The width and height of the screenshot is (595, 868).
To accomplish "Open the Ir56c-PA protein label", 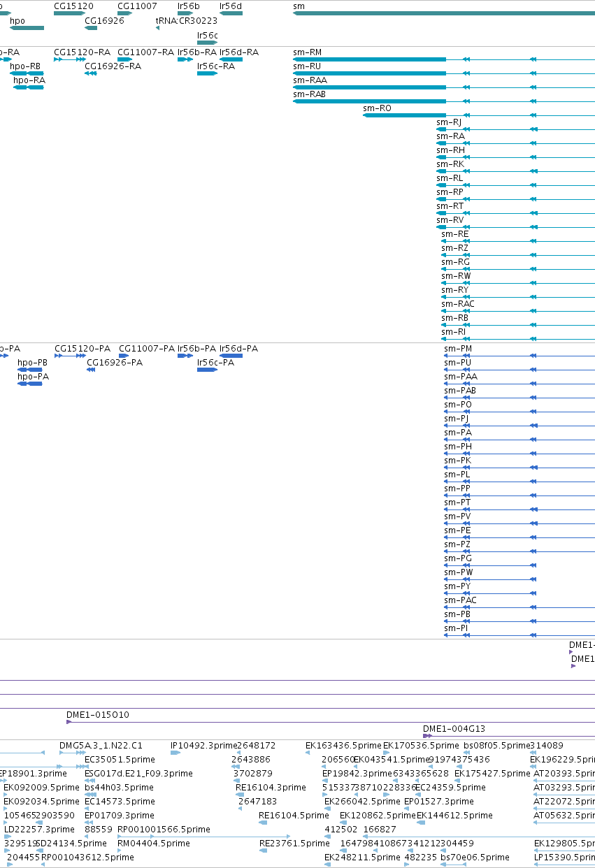I will tap(215, 363).
